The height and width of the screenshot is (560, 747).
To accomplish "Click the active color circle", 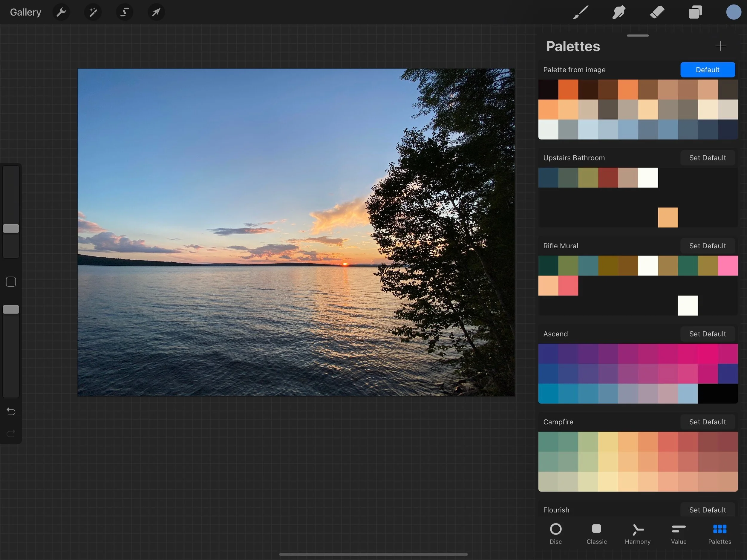I will [734, 13].
